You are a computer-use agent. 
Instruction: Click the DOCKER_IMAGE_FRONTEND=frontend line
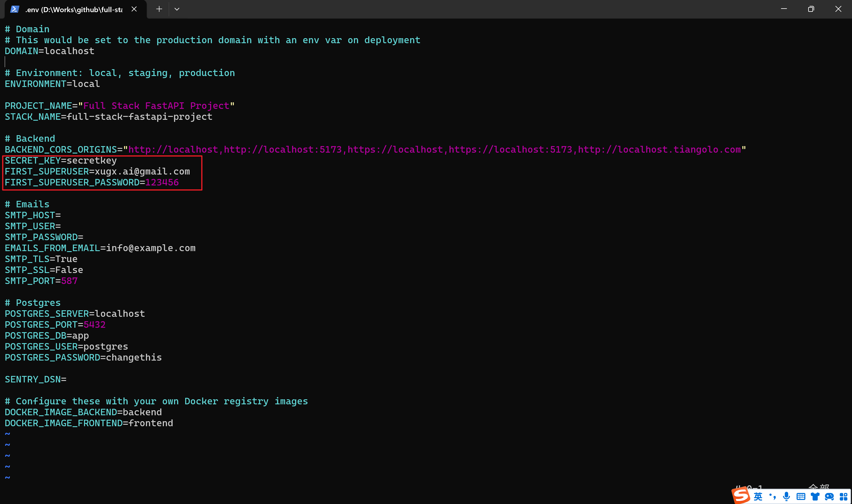click(x=89, y=423)
